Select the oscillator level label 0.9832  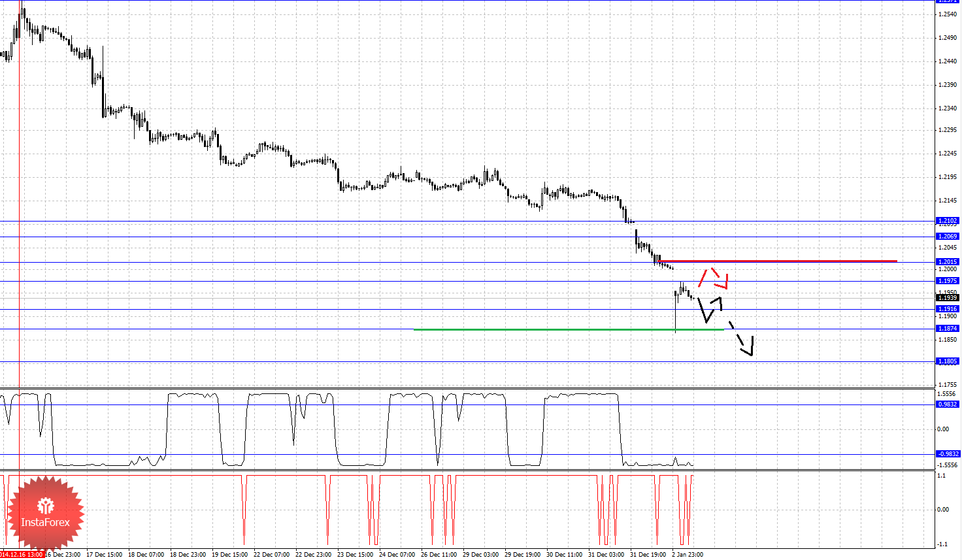pos(948,404)
